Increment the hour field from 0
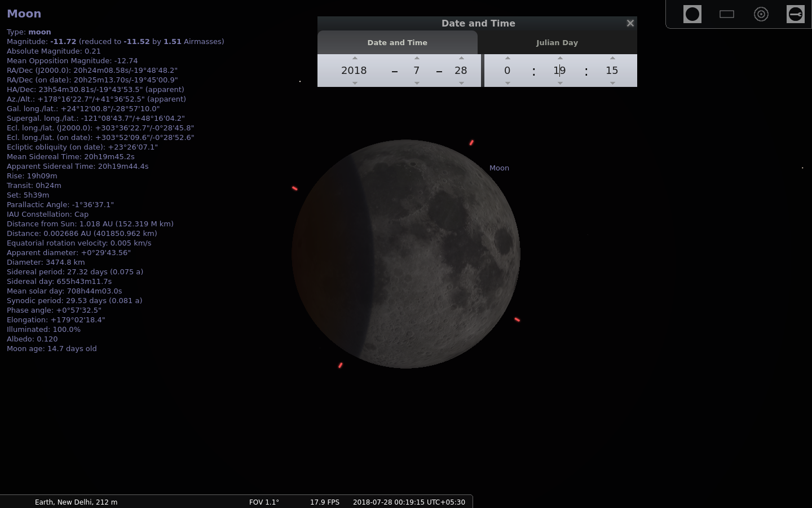The width and height of the screenshot is (812, 508). pyautogui.click(x=507, y=58)
